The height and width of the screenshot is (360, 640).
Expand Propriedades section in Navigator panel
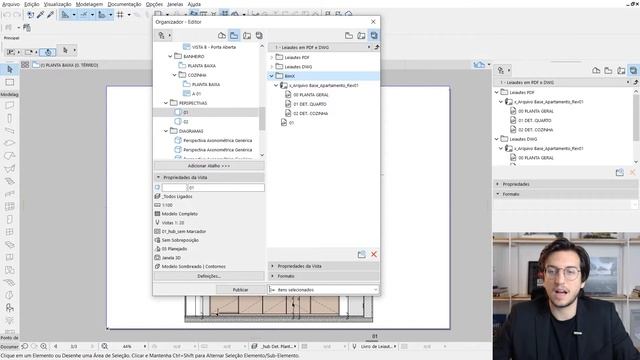coord(498,184)
